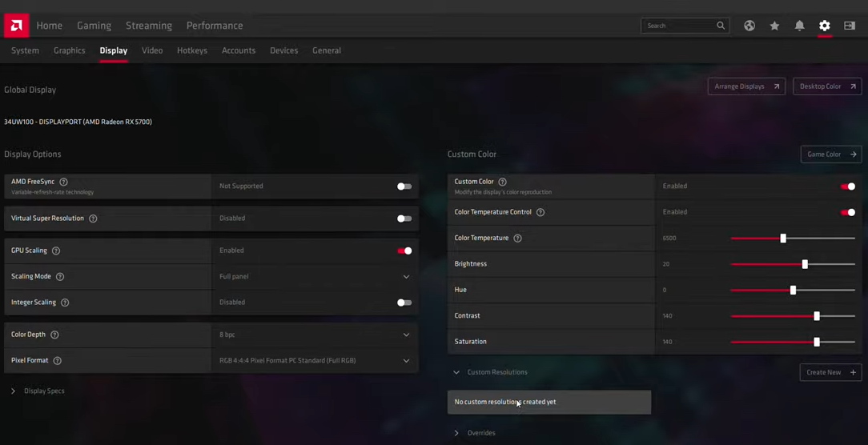Show help for Custom Color
Image resolution: width=868 pixels, height=445 pixels.
pos(502,182)
